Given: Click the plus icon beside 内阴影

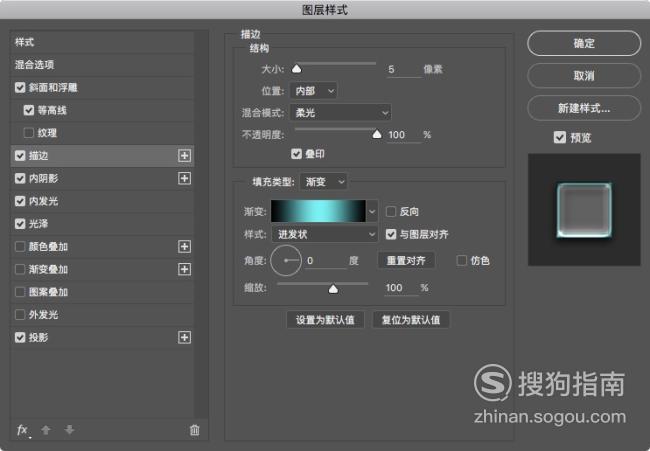Looking at the screenshot, I should (x=184, y=179).
